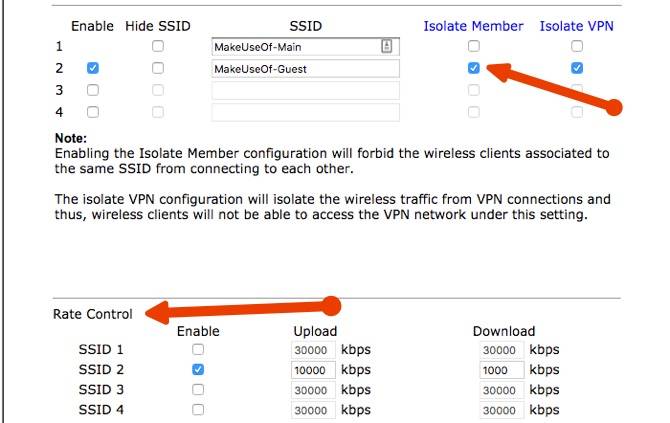Click the MakeUseOf-Guest SSID name field

click(305, 69)
